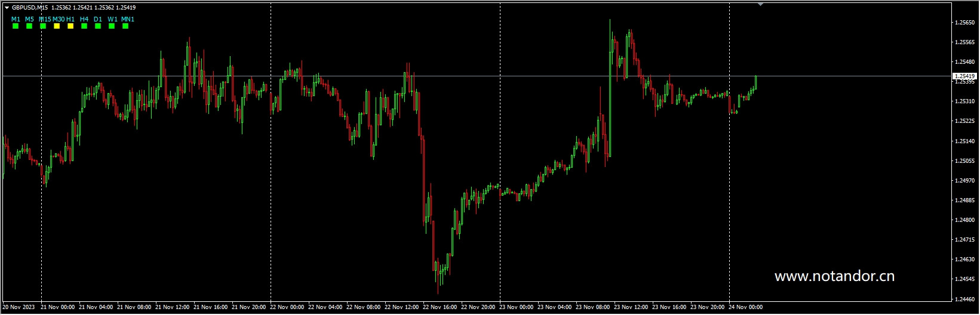This screenshot has height=315, width=980.
Task: Choose the H1 timeframe label
Action: (x=70, y=19)
